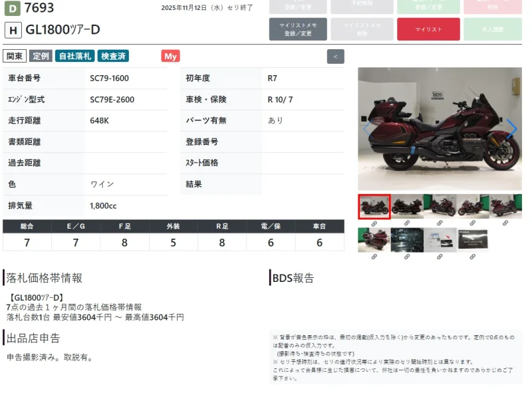
Task: Open the large motorcycle side-view photo
Action: [x=440, y=128]
